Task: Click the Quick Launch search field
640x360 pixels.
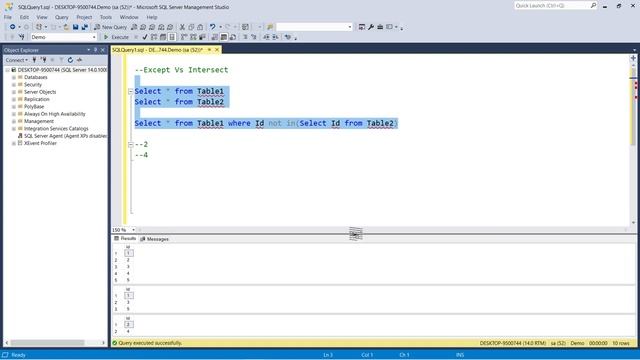Action: (552, 6)
